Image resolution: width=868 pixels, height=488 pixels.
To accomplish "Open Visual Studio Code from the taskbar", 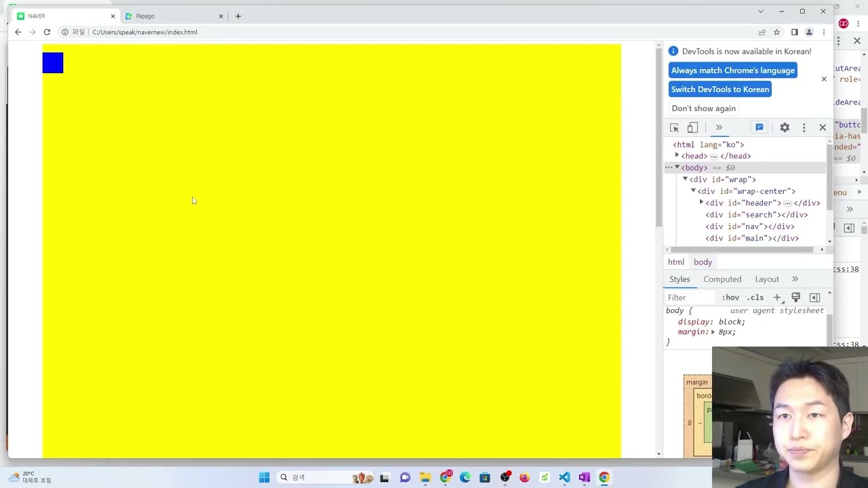I will (564, 478).
